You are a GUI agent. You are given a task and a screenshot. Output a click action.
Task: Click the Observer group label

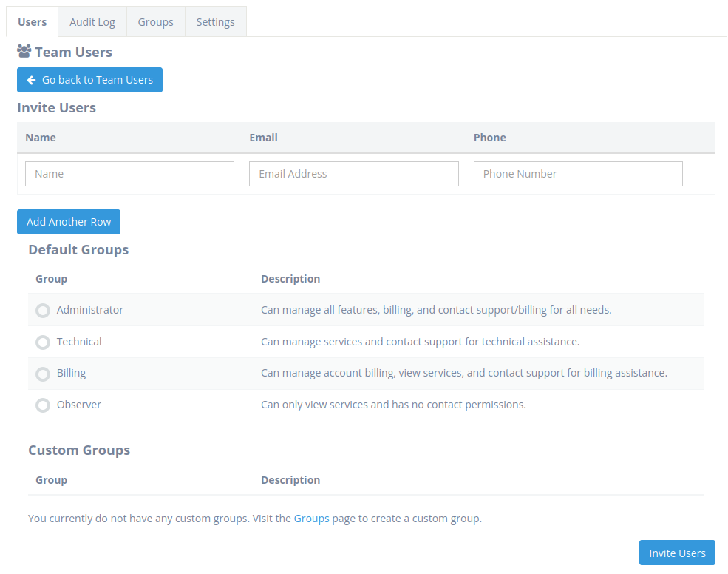pyautogui.click(x=79, y=405)
